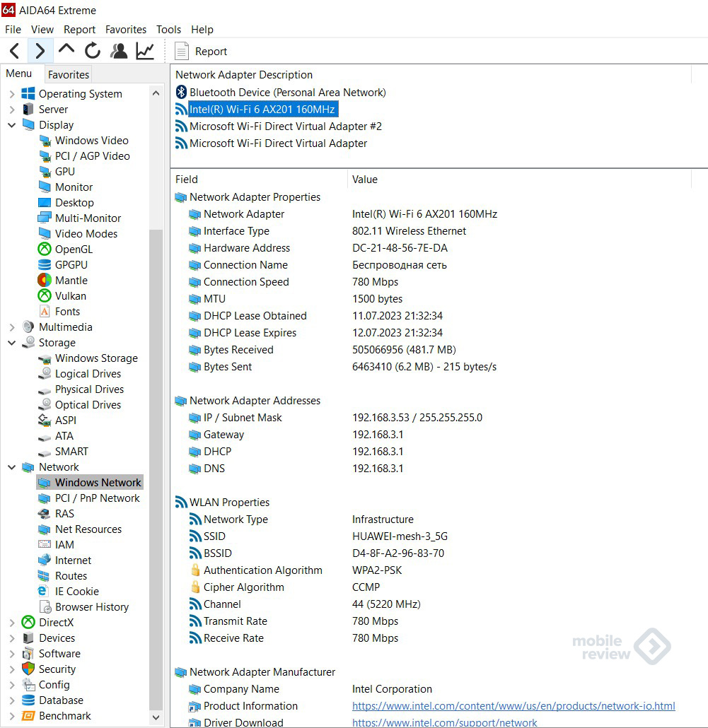Open the Intel Product Information link
708x728 pixels.
point(513,705)
